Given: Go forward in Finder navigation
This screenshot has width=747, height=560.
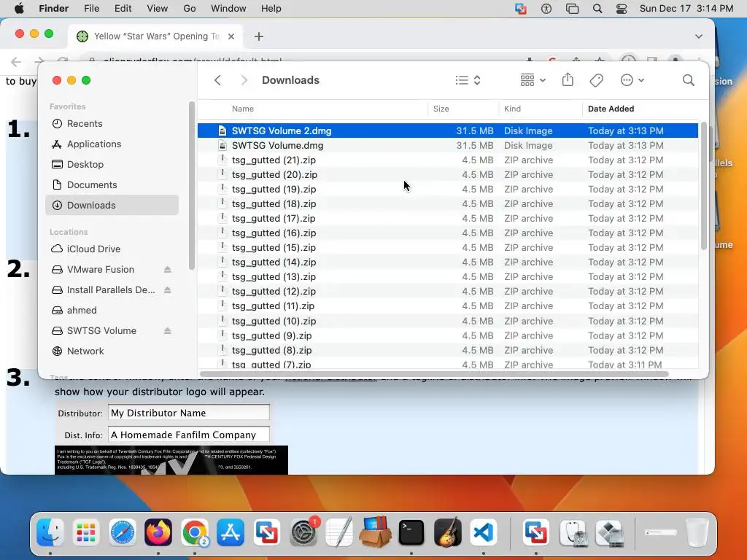Looking at the screenshot, I should (x=244, y=80).
